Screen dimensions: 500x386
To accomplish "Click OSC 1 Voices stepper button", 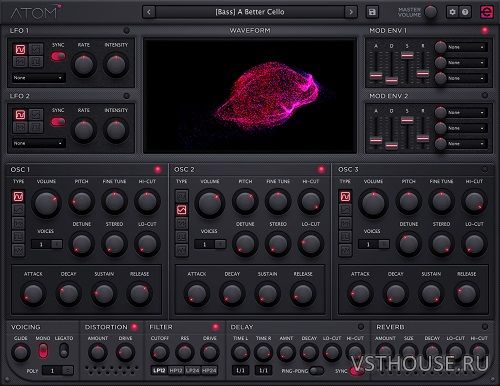I will point(57,244).
